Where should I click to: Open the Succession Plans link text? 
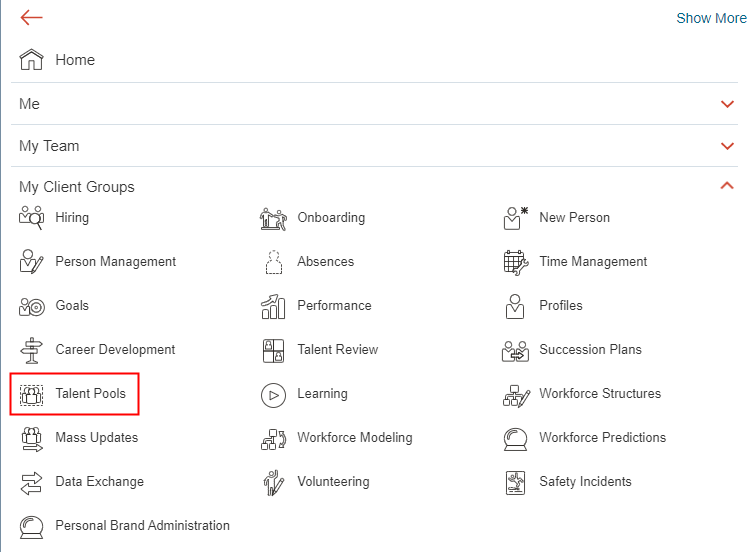(591, 350)
